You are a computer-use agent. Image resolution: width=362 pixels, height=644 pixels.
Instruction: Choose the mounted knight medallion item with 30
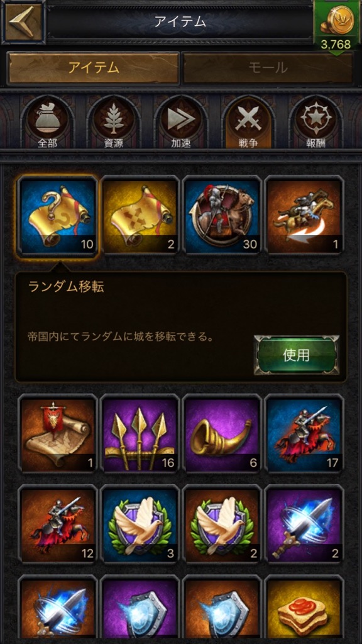click(x=222, y=216)
